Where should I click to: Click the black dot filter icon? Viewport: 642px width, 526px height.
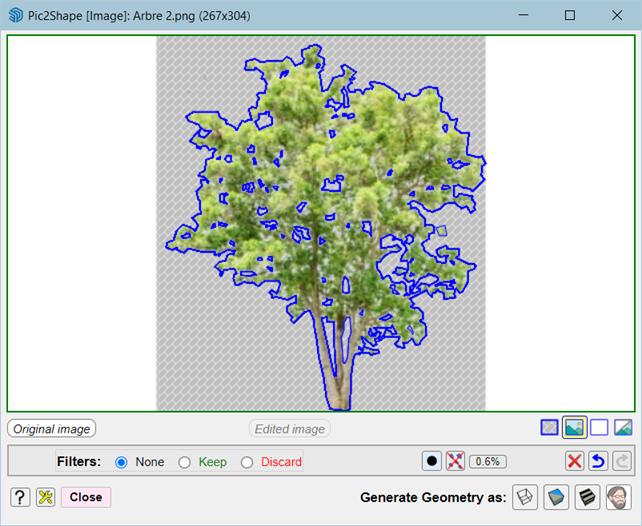tap(432, 461)
